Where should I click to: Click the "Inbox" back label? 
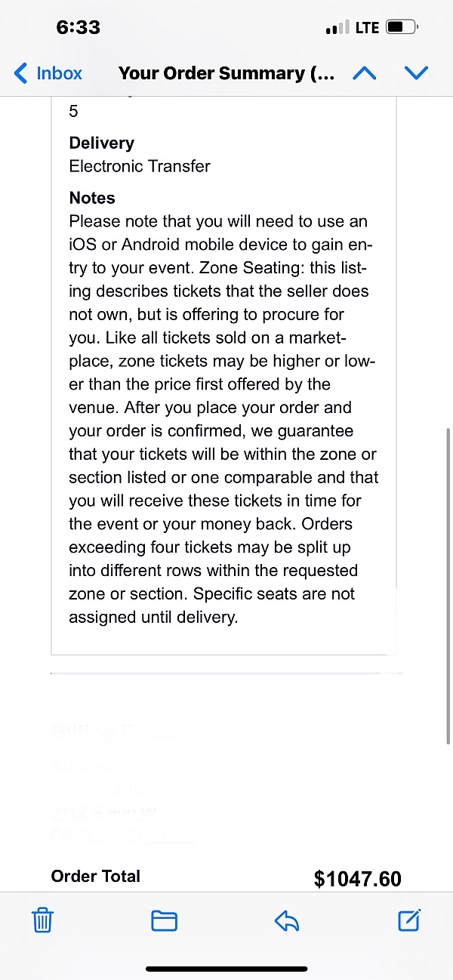point(59,73)
